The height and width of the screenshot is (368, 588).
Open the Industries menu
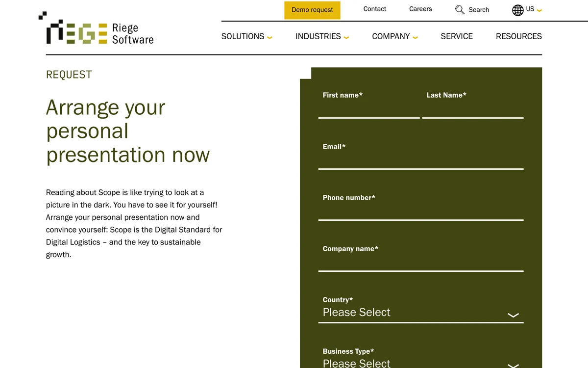(318, 36)
